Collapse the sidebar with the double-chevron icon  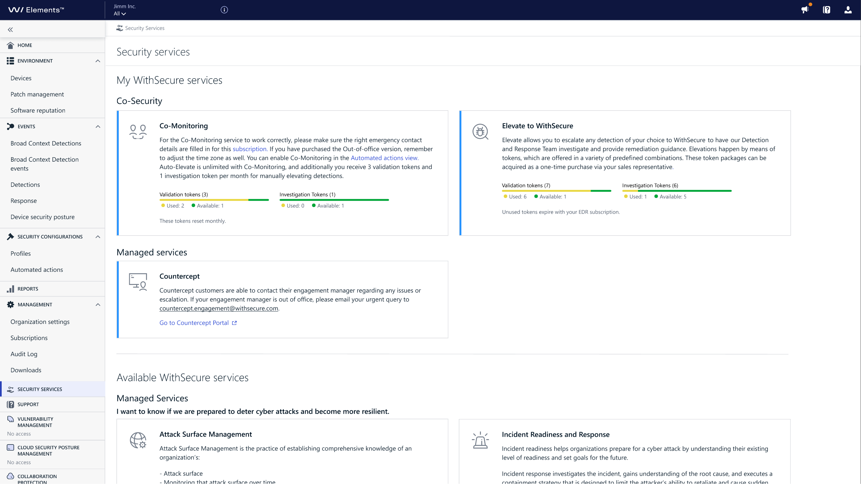(10, 30)
